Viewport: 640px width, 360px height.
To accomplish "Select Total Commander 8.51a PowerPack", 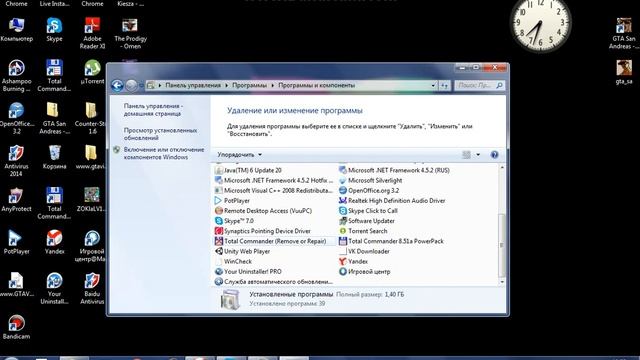I will (391, 241).
